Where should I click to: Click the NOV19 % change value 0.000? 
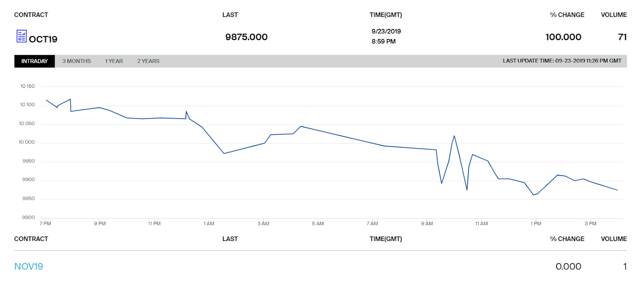tap(568, 266)
